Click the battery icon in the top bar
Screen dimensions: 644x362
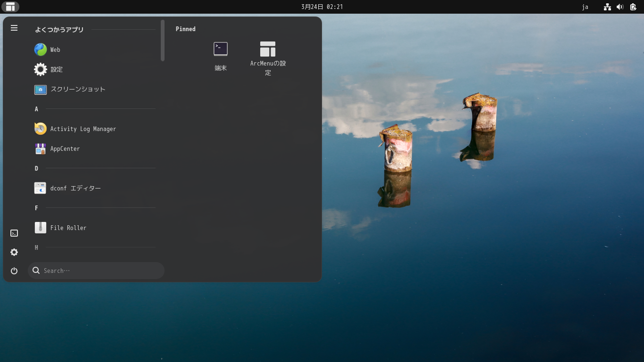point(633,7)
